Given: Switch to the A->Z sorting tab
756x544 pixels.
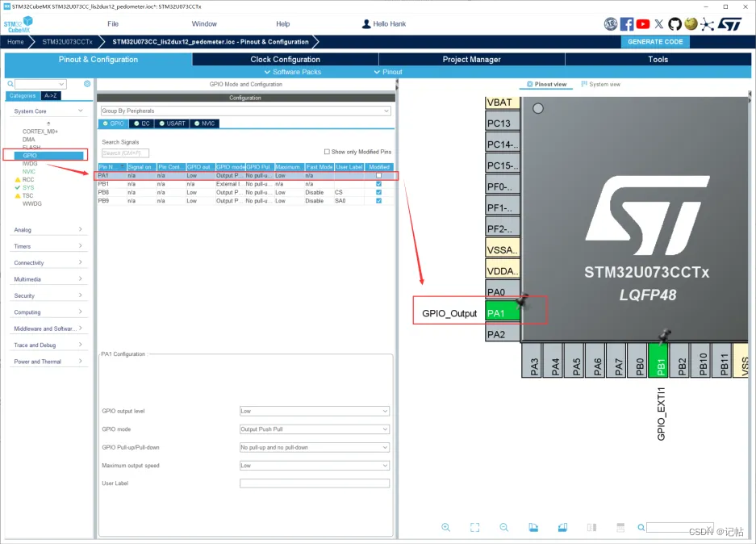Looking at the screenshot, I should point(51,95).
